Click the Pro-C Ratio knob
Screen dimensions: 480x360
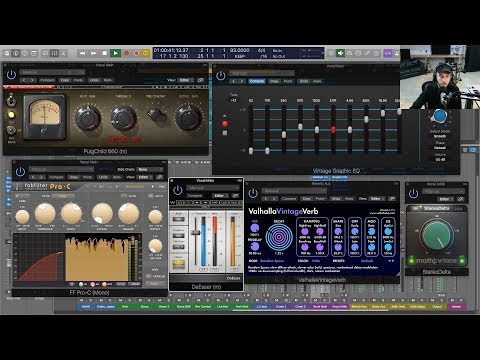pos(71,214)
